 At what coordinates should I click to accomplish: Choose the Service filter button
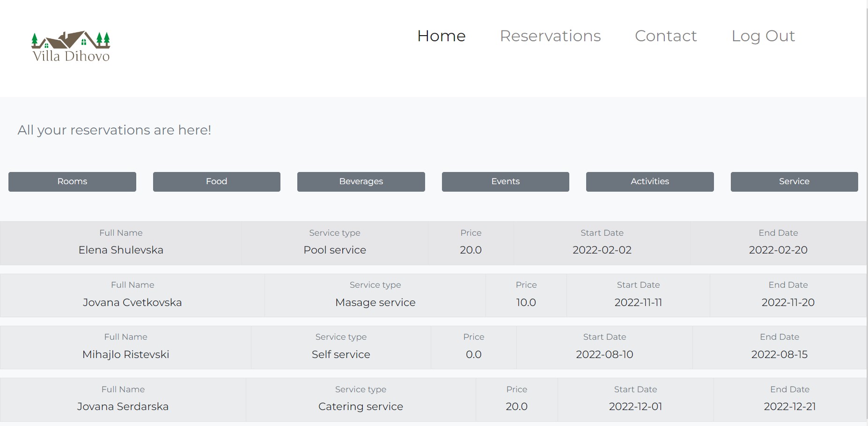[x=794, y=181]
